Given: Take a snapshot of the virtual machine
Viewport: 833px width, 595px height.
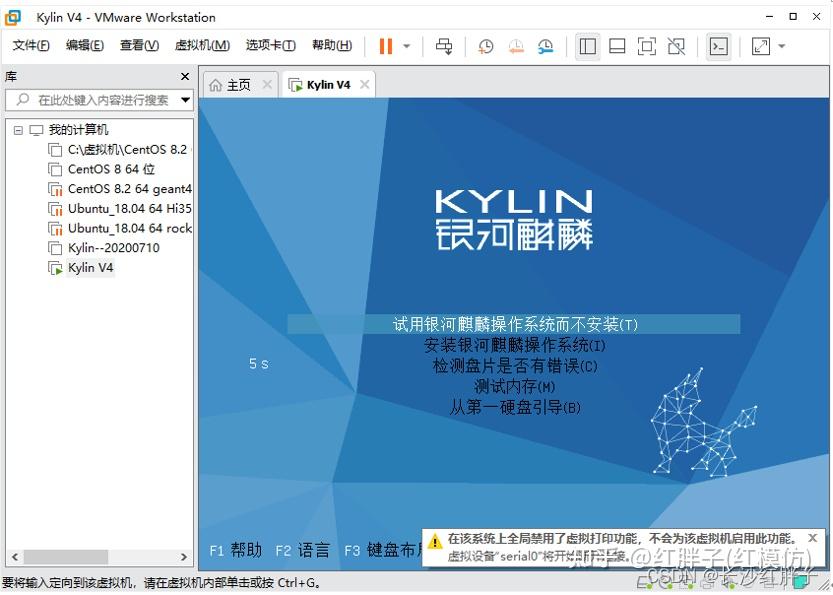Looking at the screenshot, I should pos(486,46).
